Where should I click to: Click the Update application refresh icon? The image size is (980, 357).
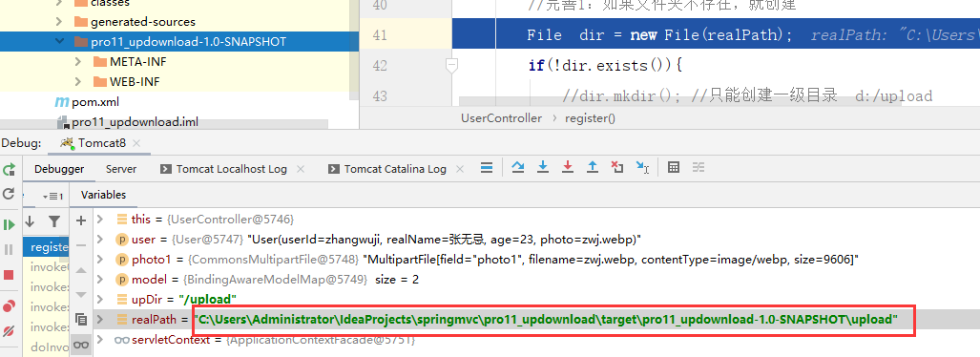click(x=9, y=193)
